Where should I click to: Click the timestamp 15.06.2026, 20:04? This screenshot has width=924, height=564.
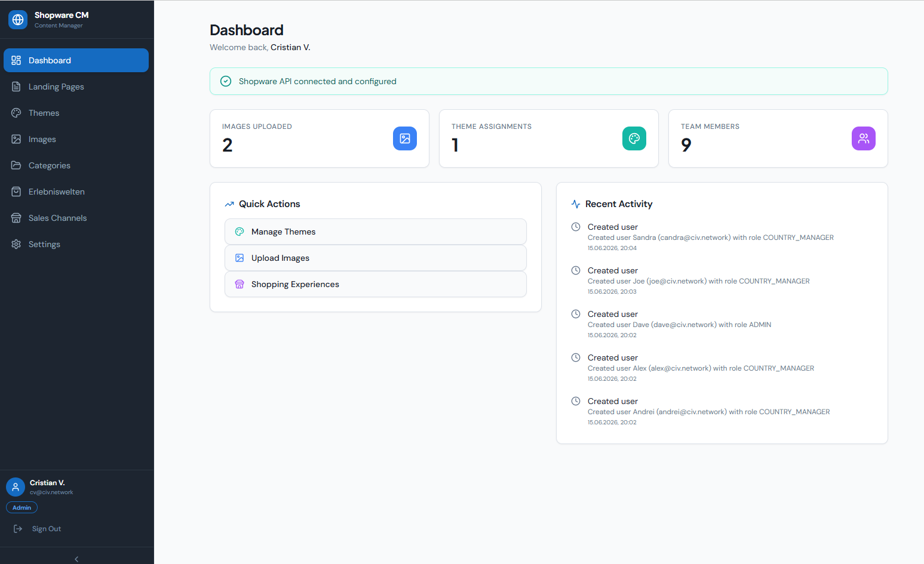click(x=612, y=248)
